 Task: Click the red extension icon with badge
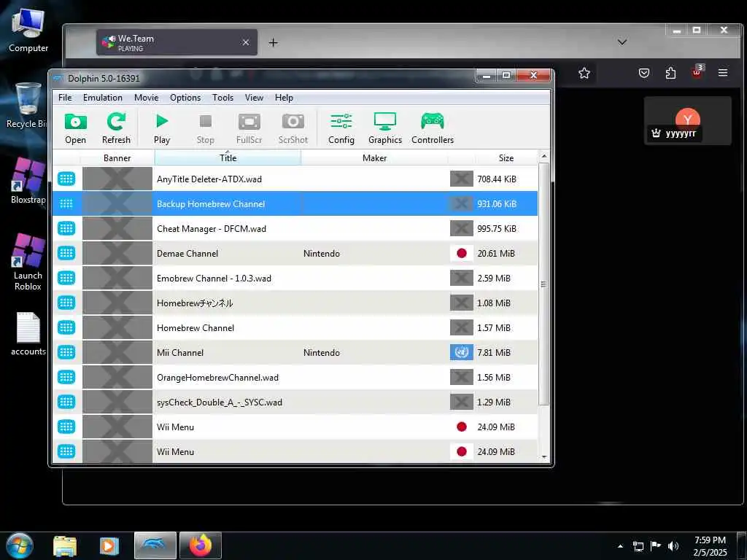(697, 72)
